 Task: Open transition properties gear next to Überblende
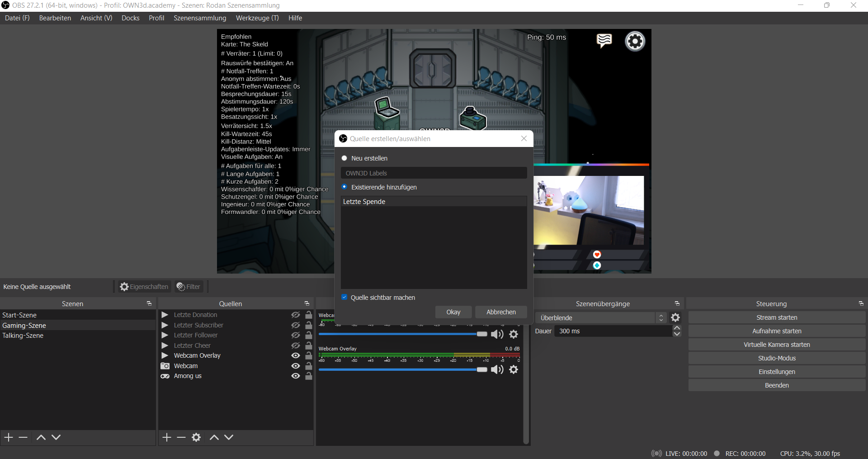(675, 317)
